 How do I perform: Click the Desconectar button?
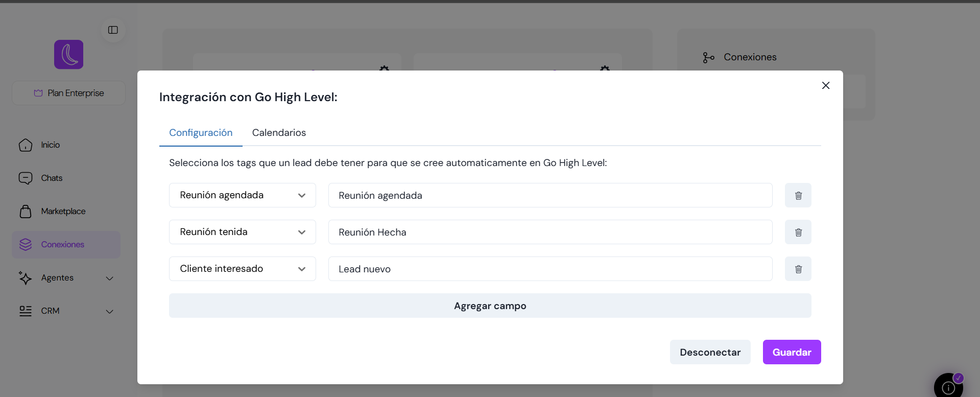[x=710, y=352]
